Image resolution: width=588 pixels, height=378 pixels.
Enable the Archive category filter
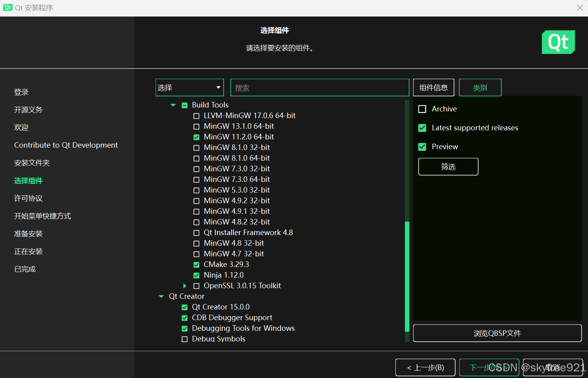[422, 109]
